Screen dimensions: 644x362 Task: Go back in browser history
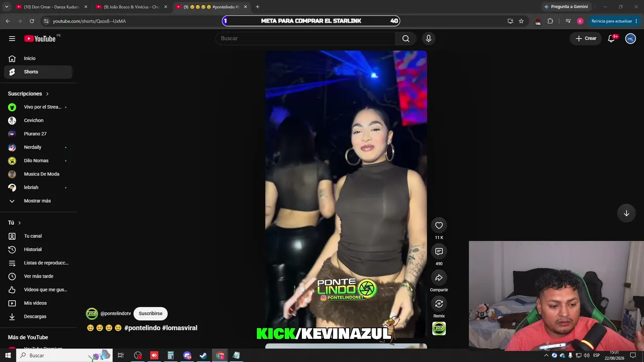[8, 21]
